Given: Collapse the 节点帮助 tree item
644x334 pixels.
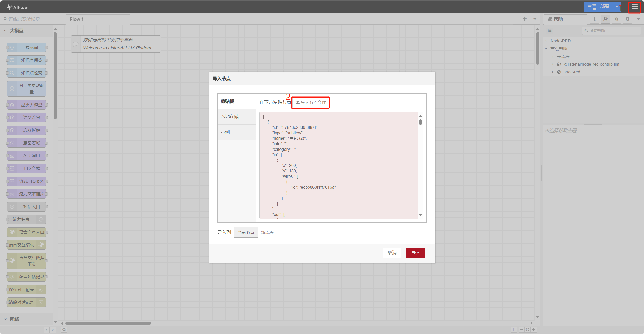Looking at the screenshot, I should [546, 49].
